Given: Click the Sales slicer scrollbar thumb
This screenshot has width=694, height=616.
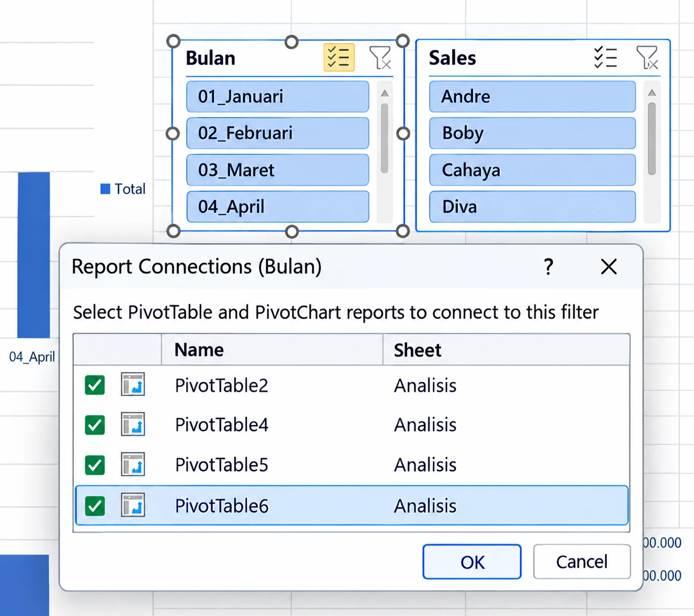Looking at the screenshot, I should coord(652,139).
